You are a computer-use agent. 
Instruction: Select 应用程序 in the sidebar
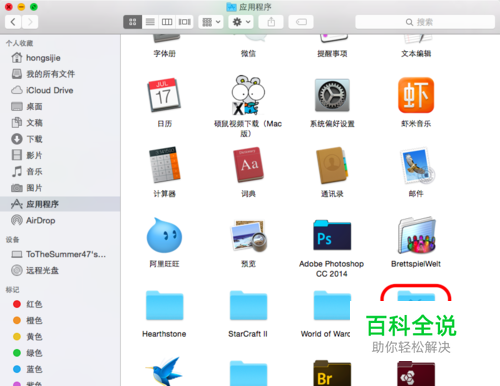click(60, 204)
